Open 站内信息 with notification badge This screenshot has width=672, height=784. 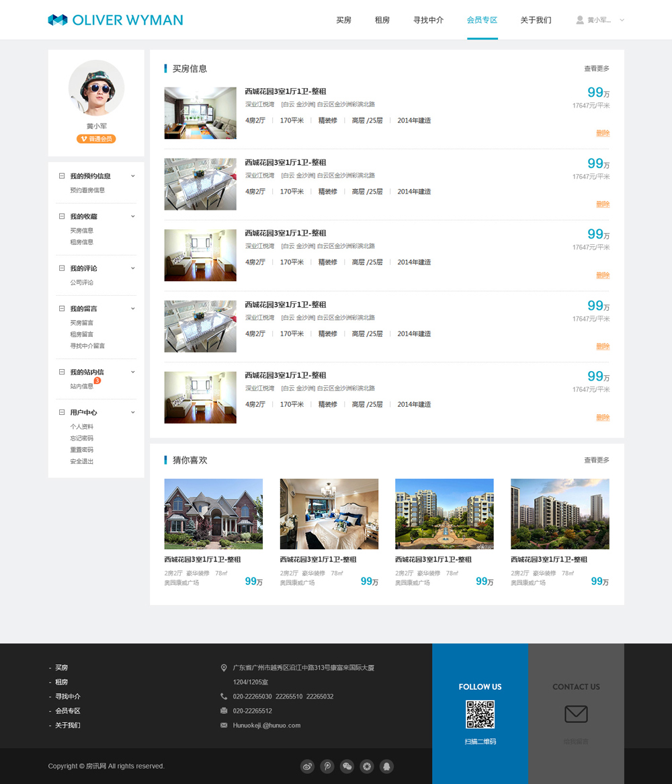(82, 387)
